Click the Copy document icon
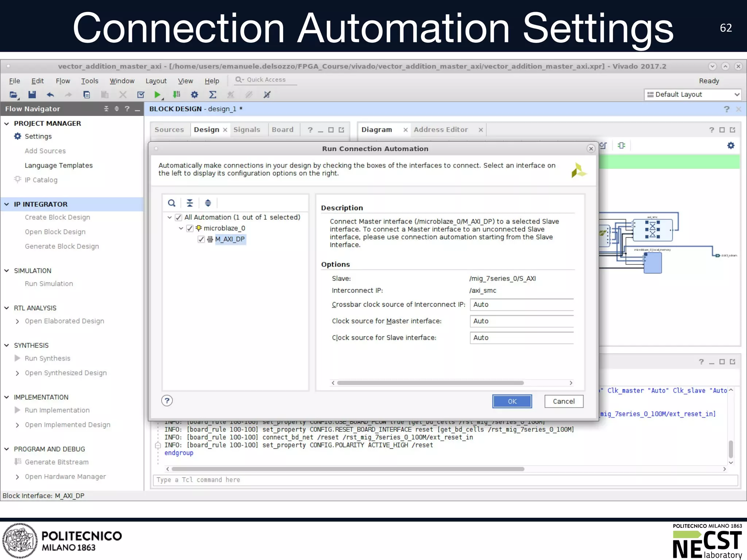This screenshot has height=560, width=747. [x=86, y=95]
